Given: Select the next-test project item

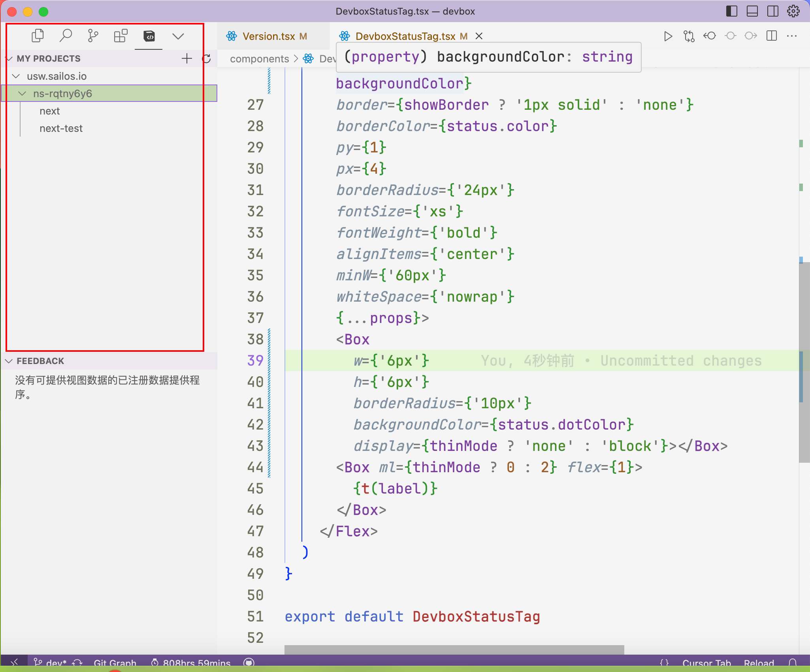Looking at the screenshot, I should point(61,128).
